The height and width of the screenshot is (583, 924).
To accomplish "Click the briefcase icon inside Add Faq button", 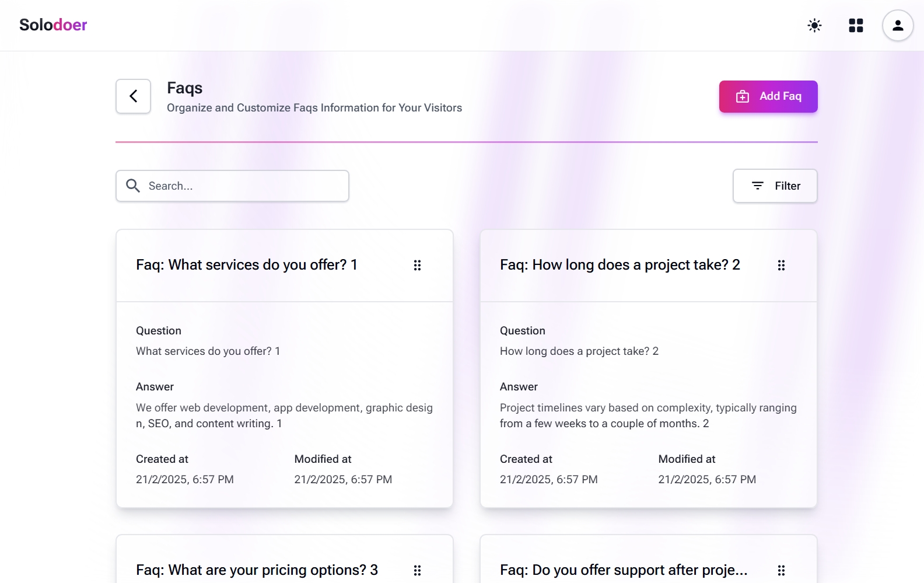I will [x=742, y=96].
